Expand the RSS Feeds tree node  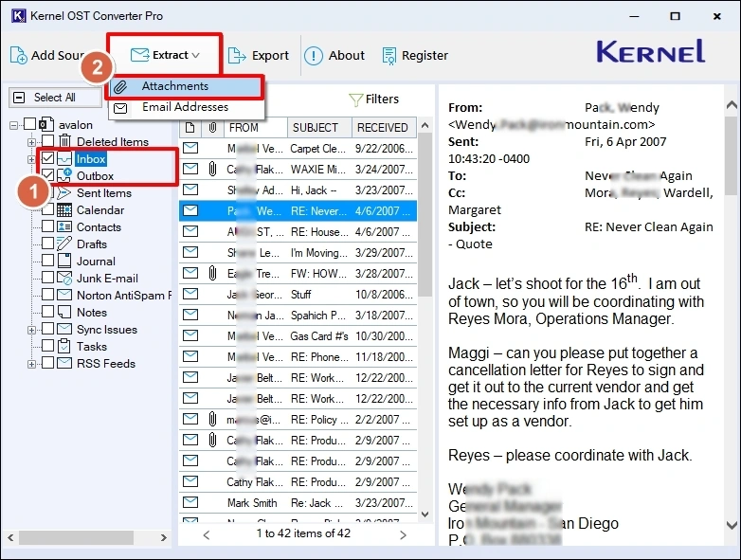point(31,364)
